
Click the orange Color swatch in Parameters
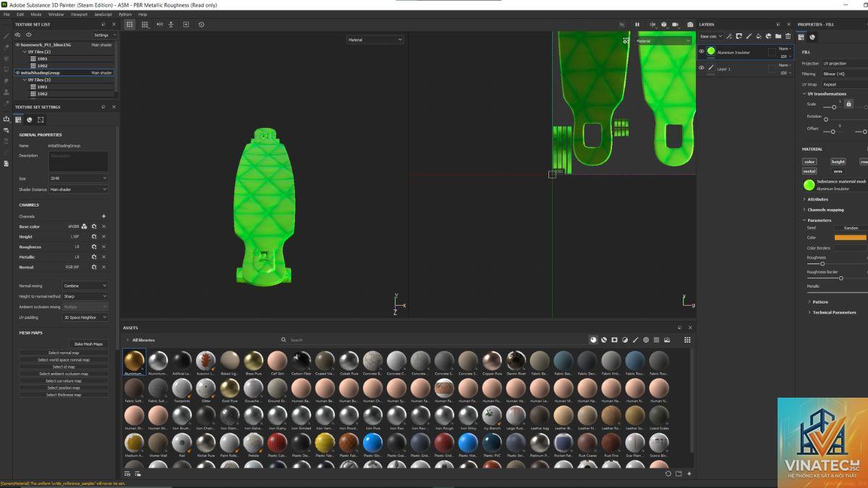(851, 237)
